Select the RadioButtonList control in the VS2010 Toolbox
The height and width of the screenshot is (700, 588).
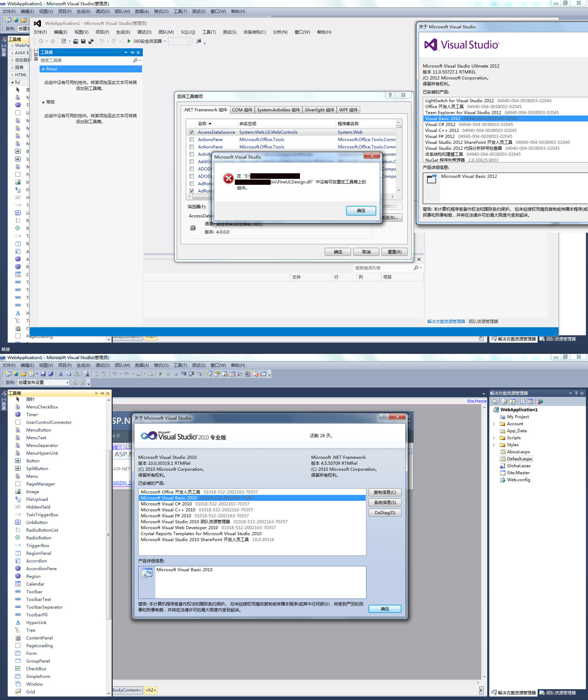(42, 530)
